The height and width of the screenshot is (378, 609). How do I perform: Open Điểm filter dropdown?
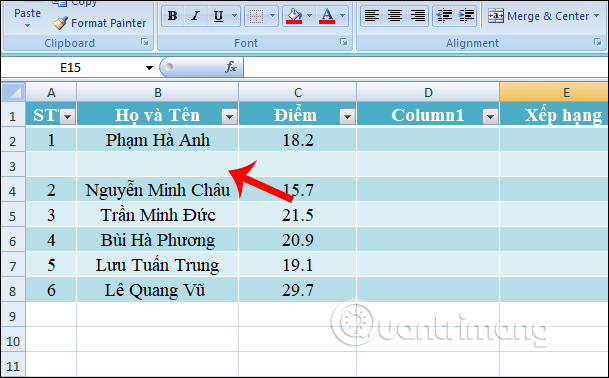(x=347, y=116)
